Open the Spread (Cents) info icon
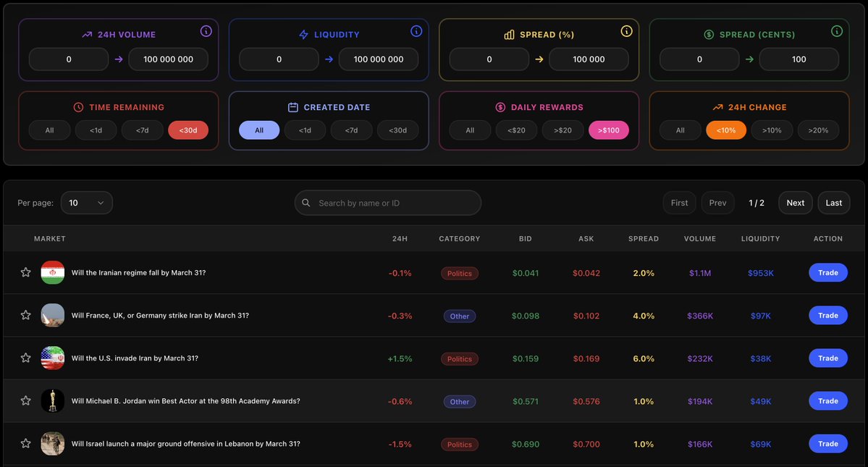Screen dimensions: 868x467 [837, 31]
